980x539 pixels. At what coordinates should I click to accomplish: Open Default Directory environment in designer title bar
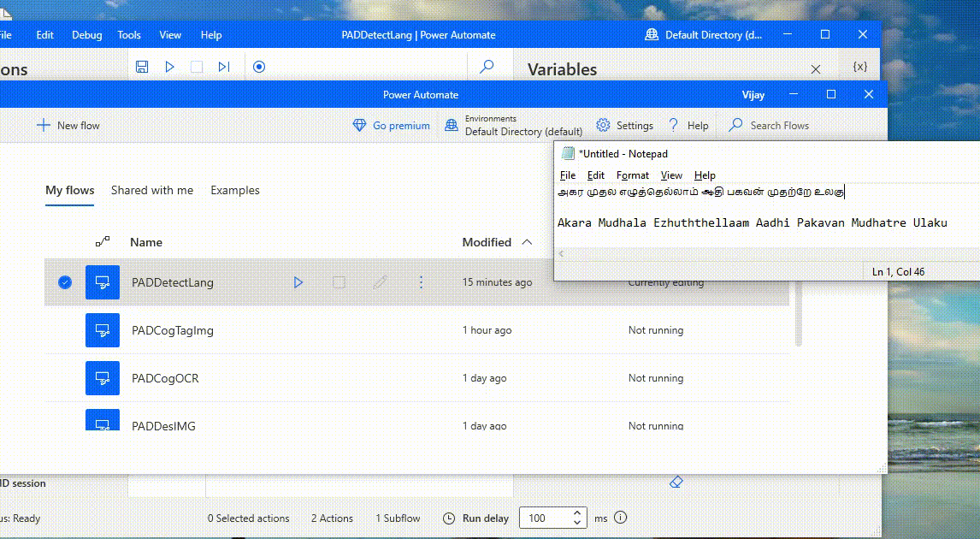pos(703,35)
